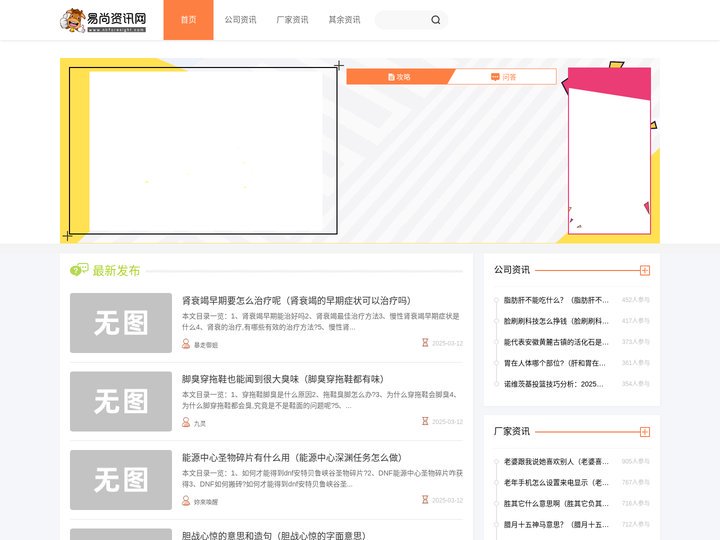Click 能源中心 article summary text
720x540 pixels.
click(x=322, y=478)
